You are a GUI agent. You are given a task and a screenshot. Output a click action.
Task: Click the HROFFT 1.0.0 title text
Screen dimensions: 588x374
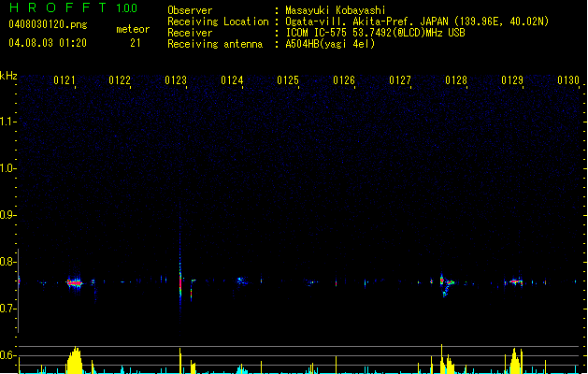(x=73, y=7)
